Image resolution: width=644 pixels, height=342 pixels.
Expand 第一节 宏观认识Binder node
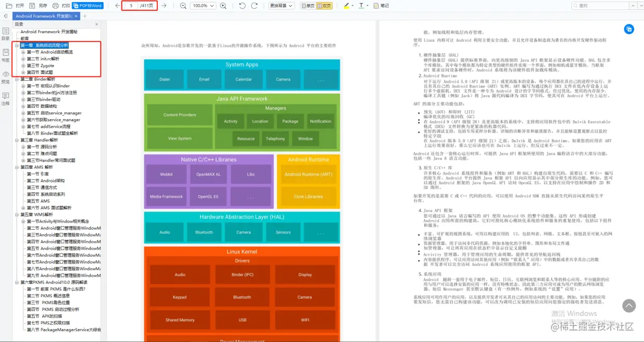pos(23,86)
